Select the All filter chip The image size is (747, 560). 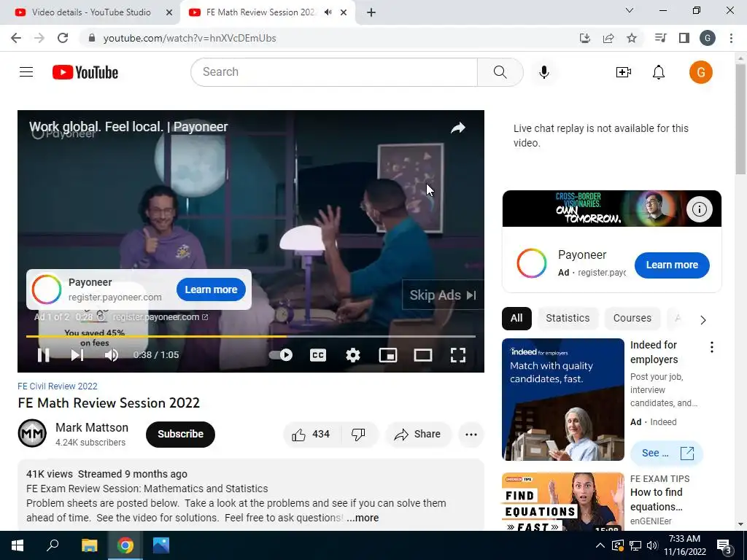pyautogui.click(x=516, y=318)
